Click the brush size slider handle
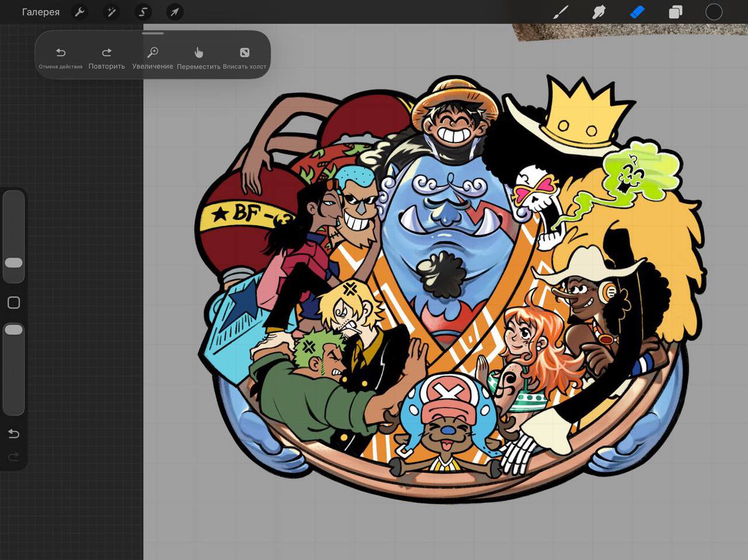Image resolution: width=748 pixels, height=560 pixels. (x=14, y=263)
